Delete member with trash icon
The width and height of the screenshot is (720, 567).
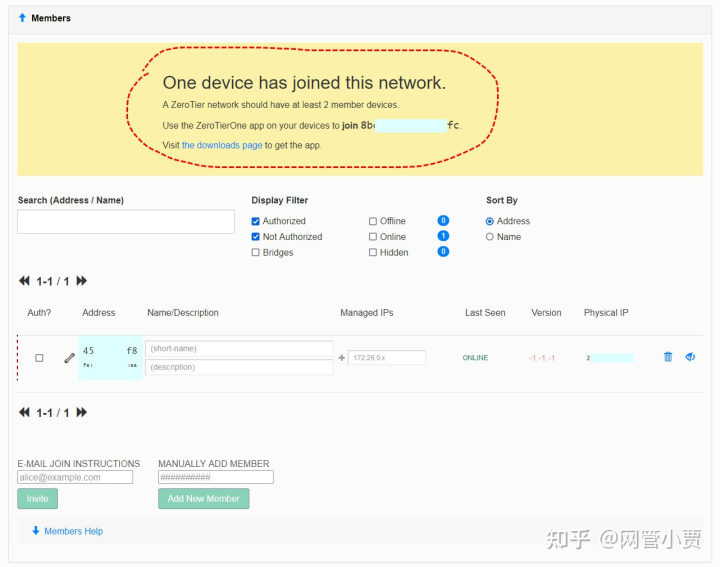[x=668, y=357]
